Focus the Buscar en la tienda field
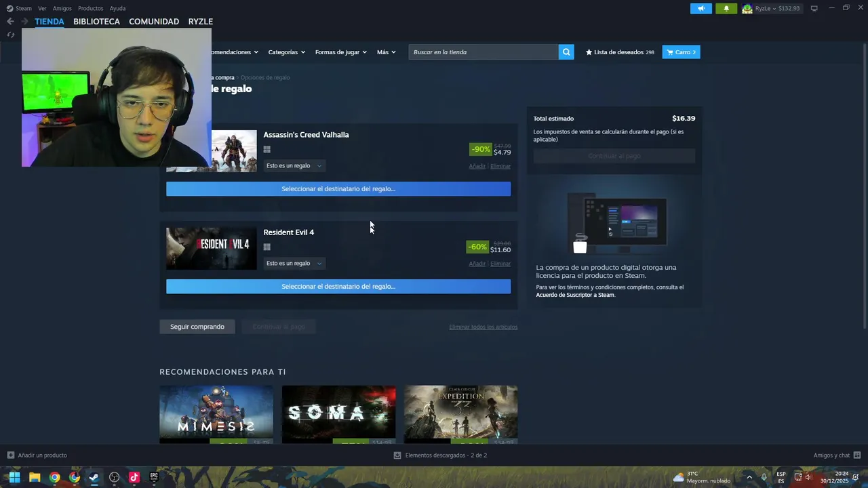The width and height of the screenshot is (868, 488). click(x=484, y=52)
